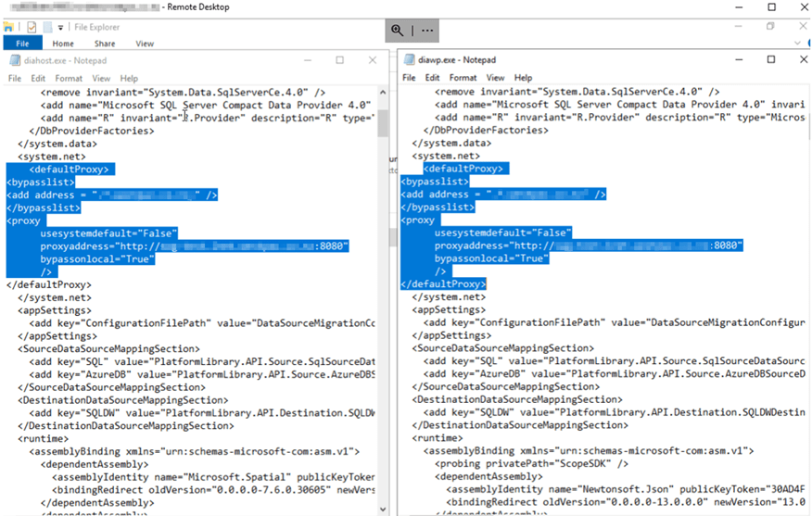Open the Remote Desktop more options ellipsis
Image resolution: width=812 pixels, height=516 pixels.
tap(427, 30)
